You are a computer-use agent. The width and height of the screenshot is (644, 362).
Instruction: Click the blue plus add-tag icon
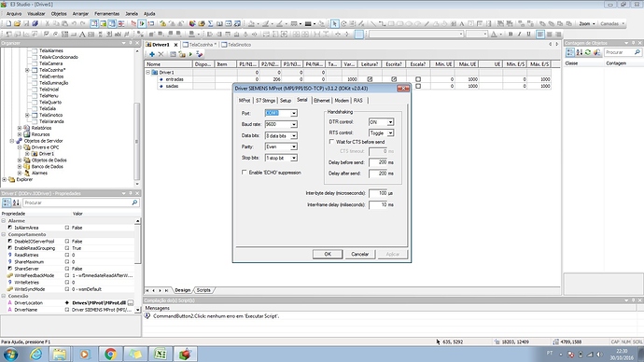[152, 54]
